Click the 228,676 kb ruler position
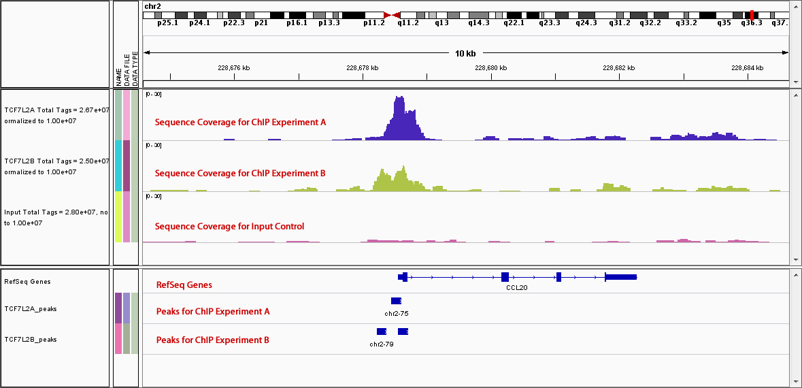802x388 pixels. coord(234,67)
